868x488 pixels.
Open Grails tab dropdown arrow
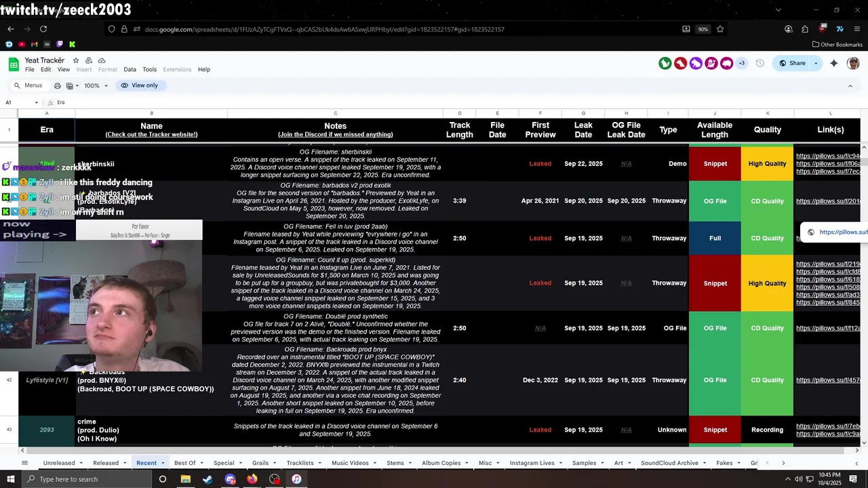tap(275, 463)
